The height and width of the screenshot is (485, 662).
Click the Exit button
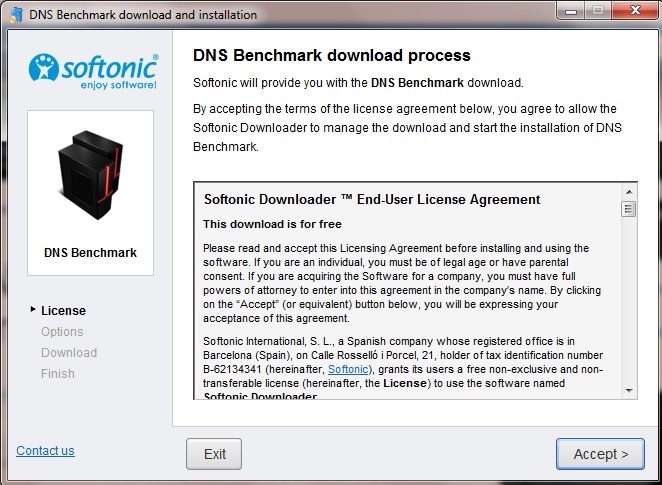click(x=214, y=454)
